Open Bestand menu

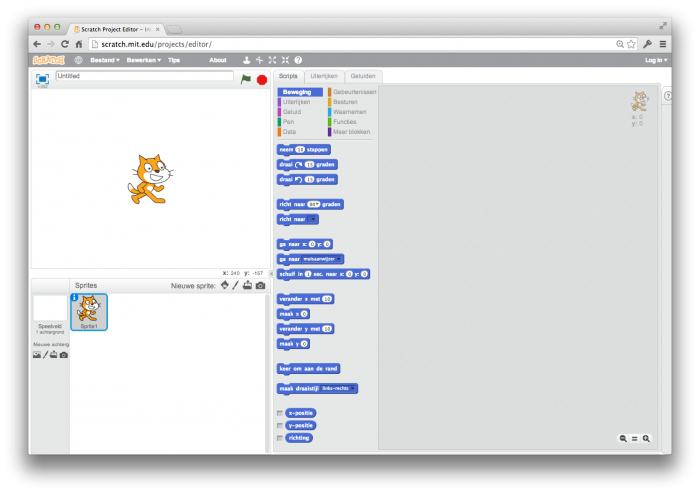pos(104,60)
